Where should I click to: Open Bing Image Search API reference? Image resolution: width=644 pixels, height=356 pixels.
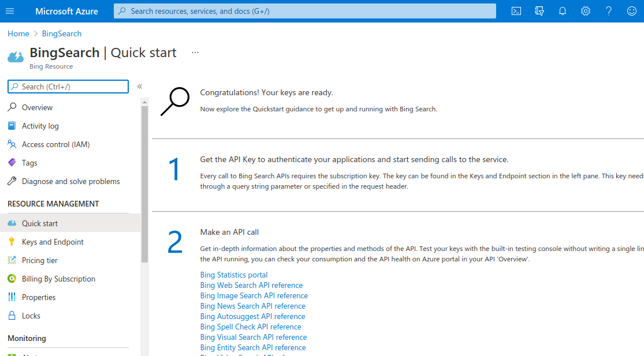254,295
